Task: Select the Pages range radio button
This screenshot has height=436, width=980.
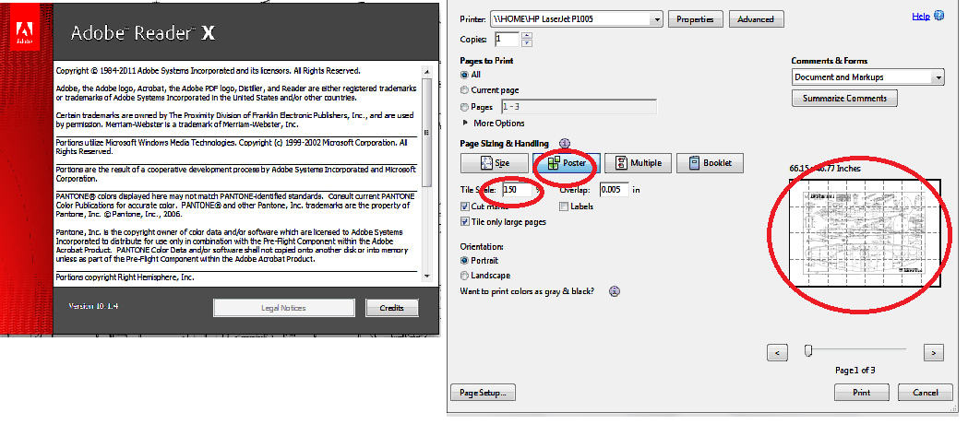Action: click(464, 107)
